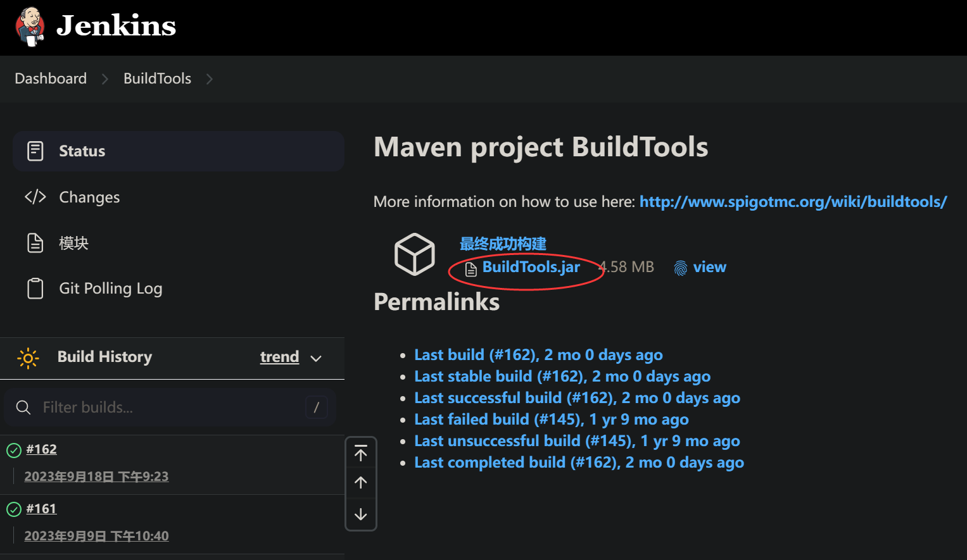Jump to top of build history arrow
The height and width of the screenshot is (560, 967).
pos(361,453)
